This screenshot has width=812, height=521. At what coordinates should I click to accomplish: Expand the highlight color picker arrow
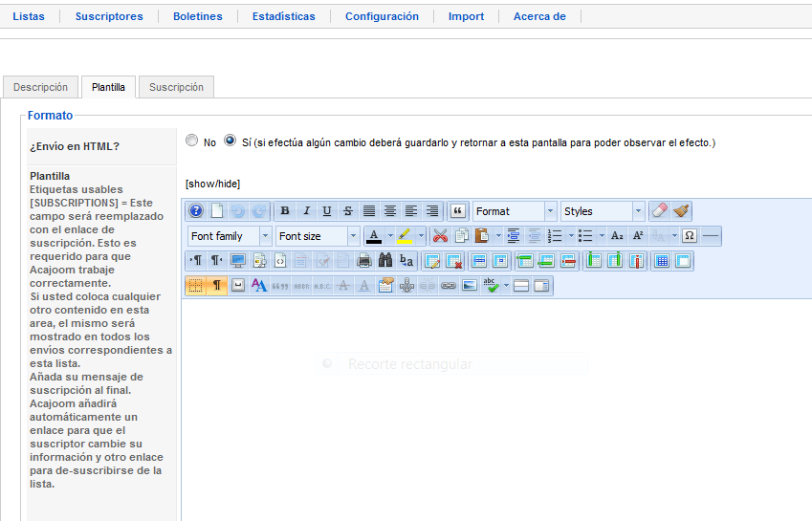pyautogui.click(x=421, y=236)
